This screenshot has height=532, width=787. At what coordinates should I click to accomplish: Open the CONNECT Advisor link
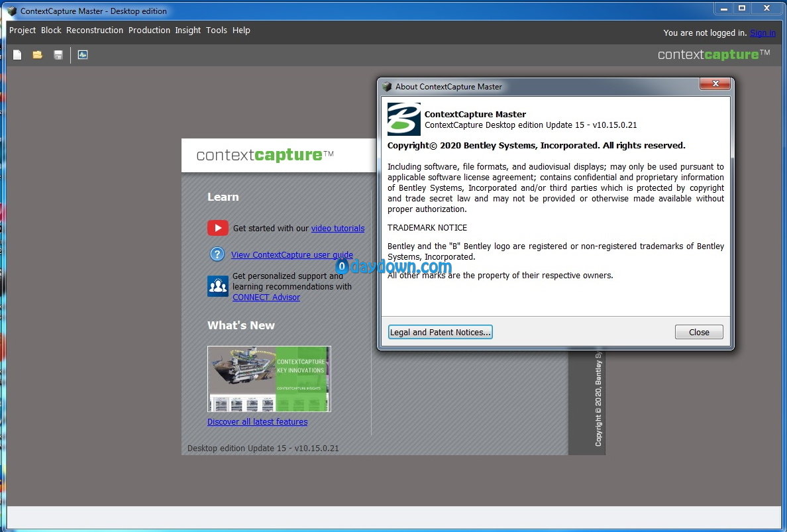click(266, 297)
